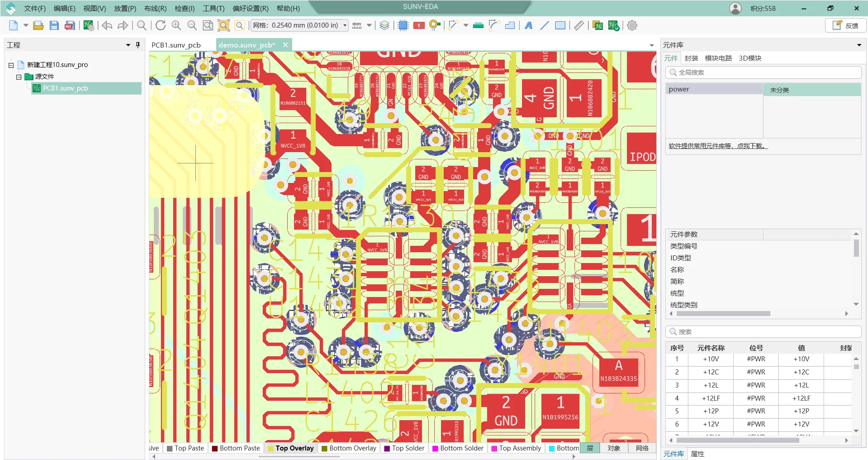Select the layer manager icon

coord(384,25)
